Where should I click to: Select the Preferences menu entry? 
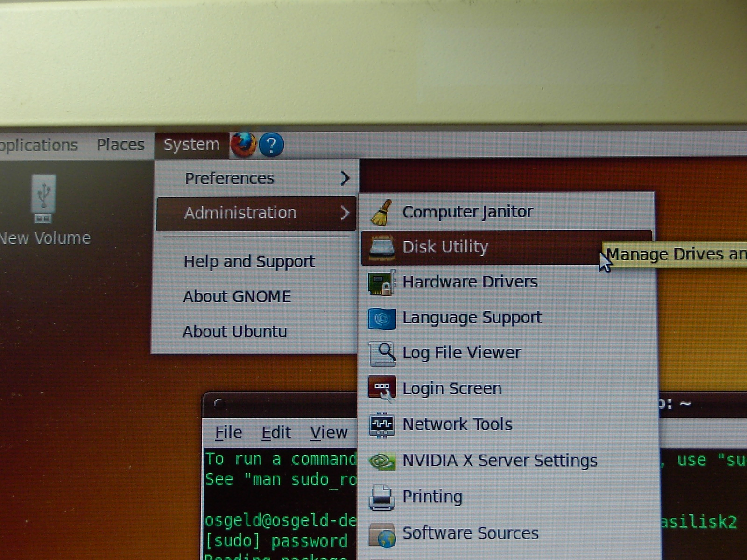(x=256, y=178)
